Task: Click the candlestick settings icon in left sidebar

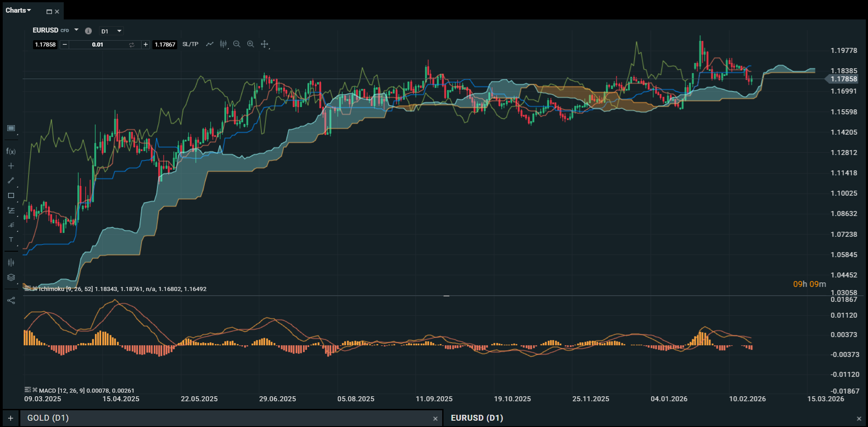Action: point(11,263)
